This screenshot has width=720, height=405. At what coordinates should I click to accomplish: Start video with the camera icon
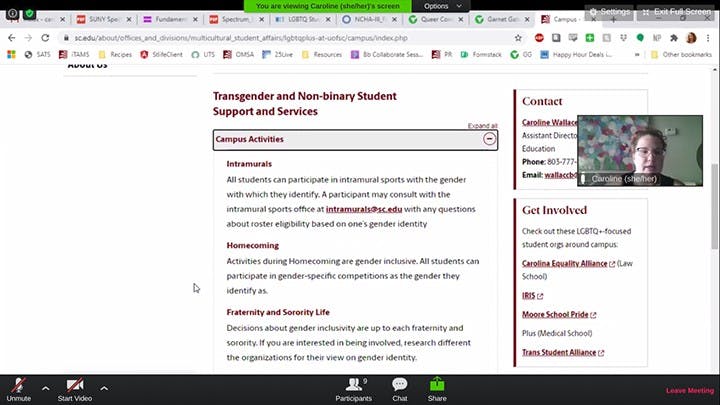pos(76,386)
